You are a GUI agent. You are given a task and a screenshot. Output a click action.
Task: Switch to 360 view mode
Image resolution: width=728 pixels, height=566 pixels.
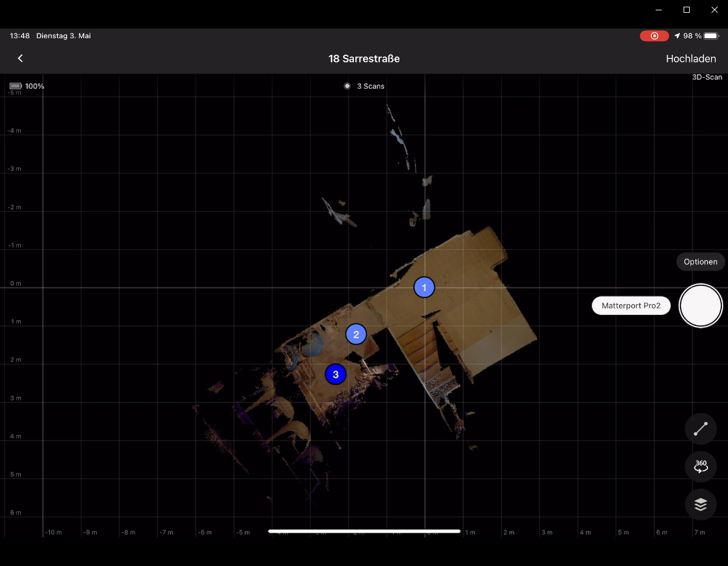coord(700,466)
